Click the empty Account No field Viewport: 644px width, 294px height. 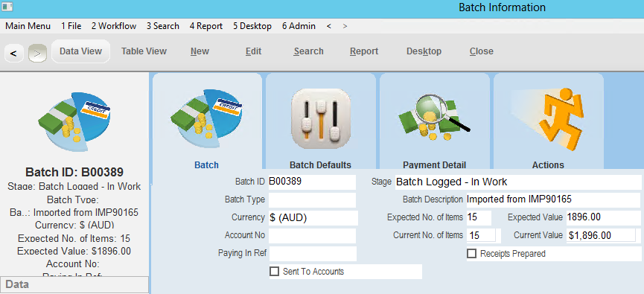tap(312, 236)
